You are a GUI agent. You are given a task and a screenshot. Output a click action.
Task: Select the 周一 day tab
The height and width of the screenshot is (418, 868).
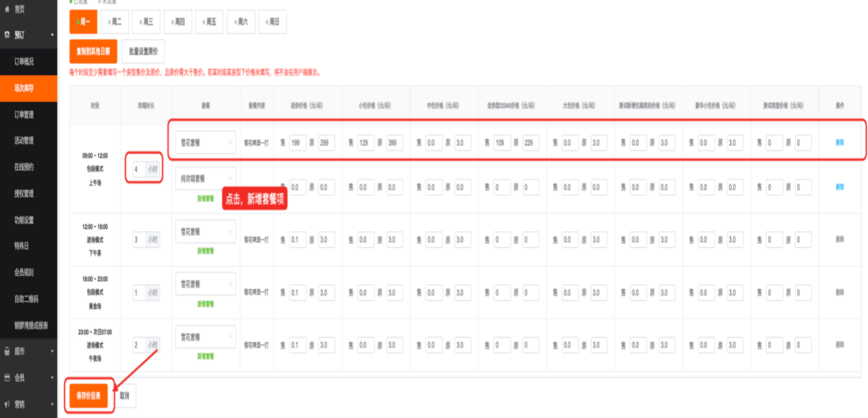(83, 22)
